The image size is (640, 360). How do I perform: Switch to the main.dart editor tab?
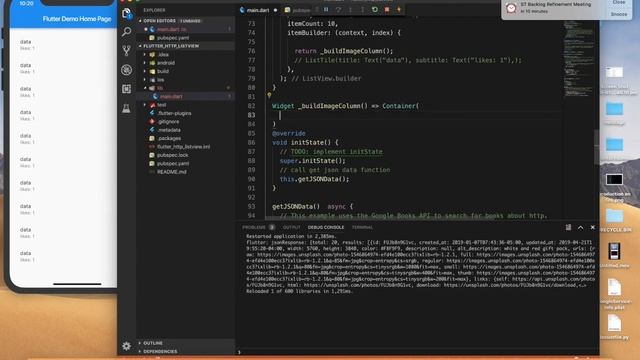[x=258, y=10]
